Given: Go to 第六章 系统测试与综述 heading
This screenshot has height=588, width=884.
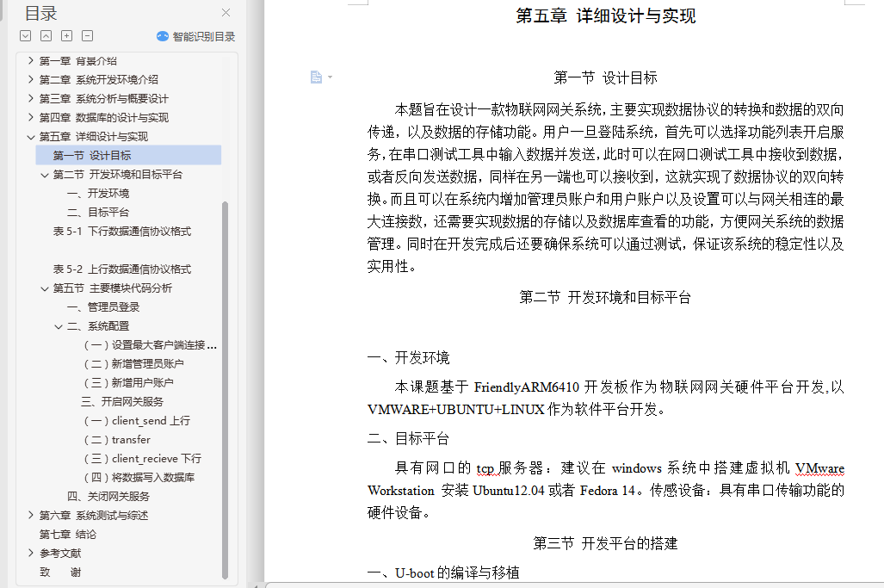Looking at the screenshot, I should (94, 516).
